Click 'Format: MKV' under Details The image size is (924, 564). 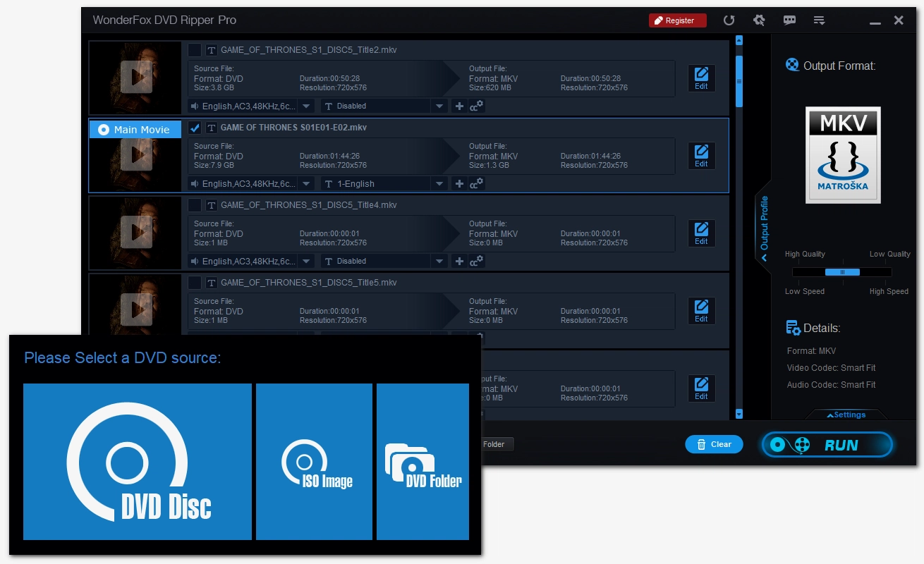[811, 351]
